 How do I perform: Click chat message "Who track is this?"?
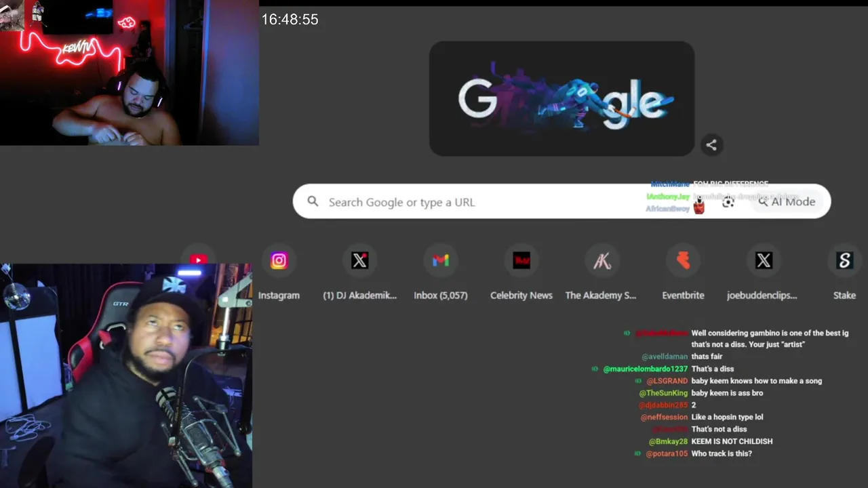pos(722,453)
